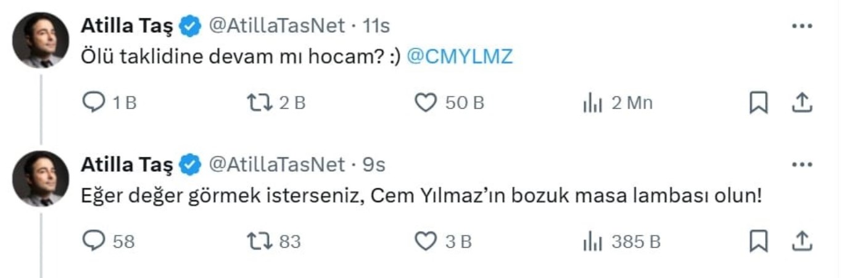Viewport: 868px width, 278px height.
Task: Share the second Atilla Taş tweet
Action: [x=801, y=242]
